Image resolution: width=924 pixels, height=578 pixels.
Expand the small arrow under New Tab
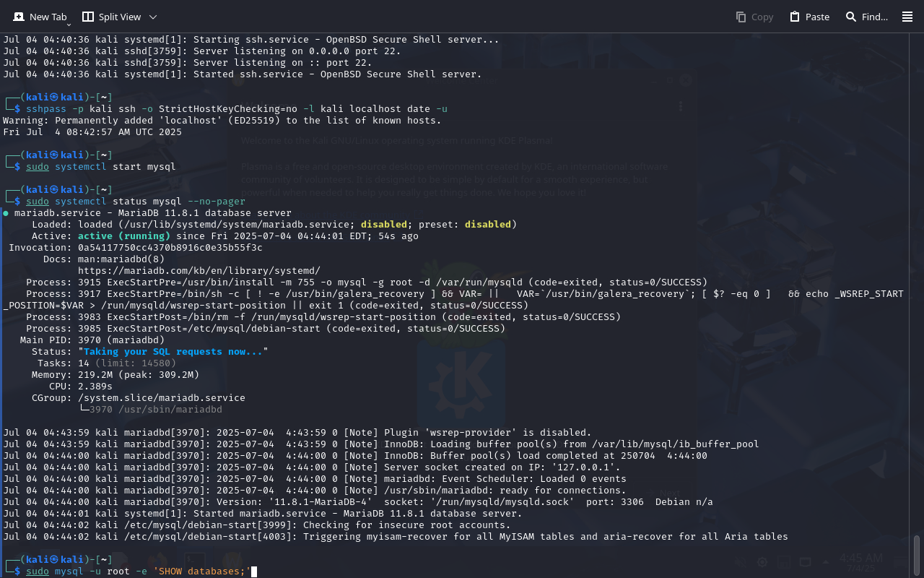coord(69,25)
